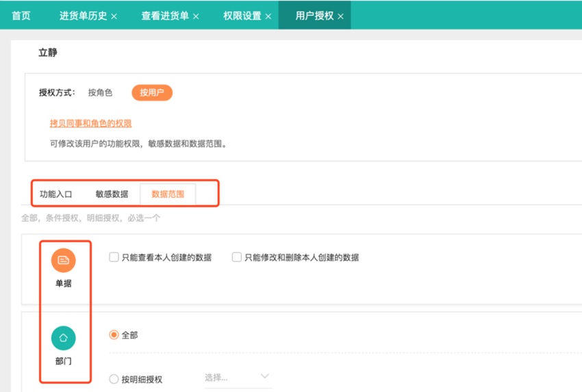
Task: Select the 全部 radio button
Action: [x=114, y=335]
